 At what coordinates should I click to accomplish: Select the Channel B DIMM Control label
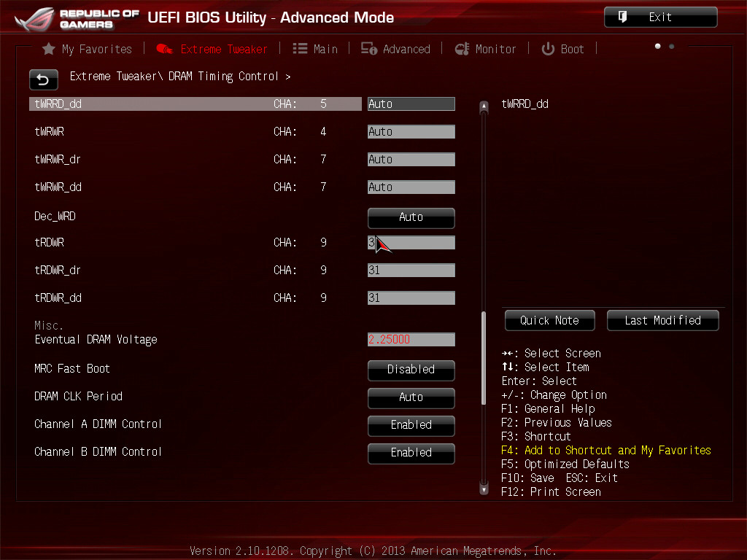coord(98,451)
